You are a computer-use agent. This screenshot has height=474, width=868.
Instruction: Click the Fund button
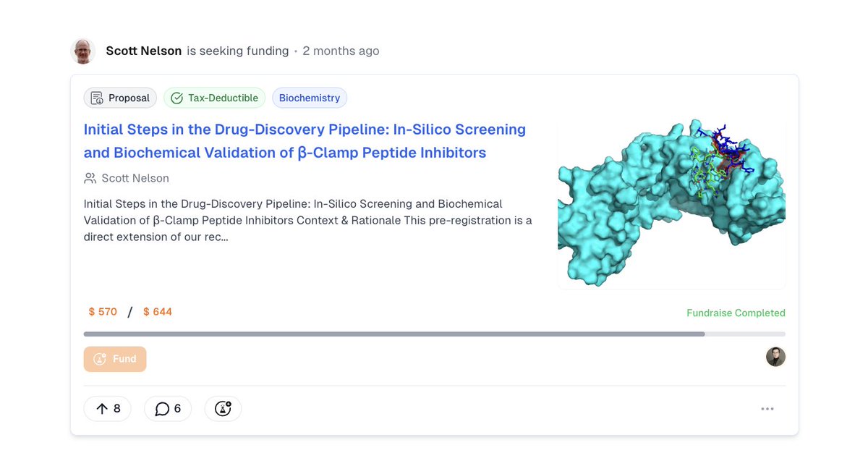click(x=115, y=359)
